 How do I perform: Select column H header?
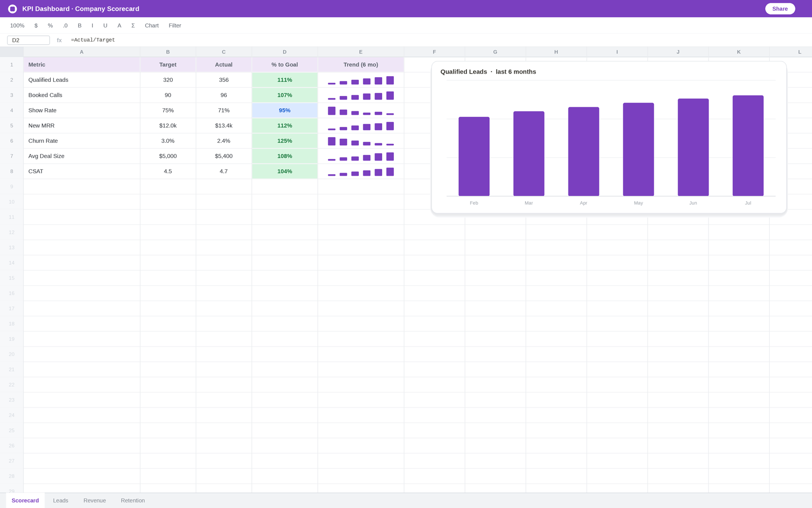coord(556,52)
